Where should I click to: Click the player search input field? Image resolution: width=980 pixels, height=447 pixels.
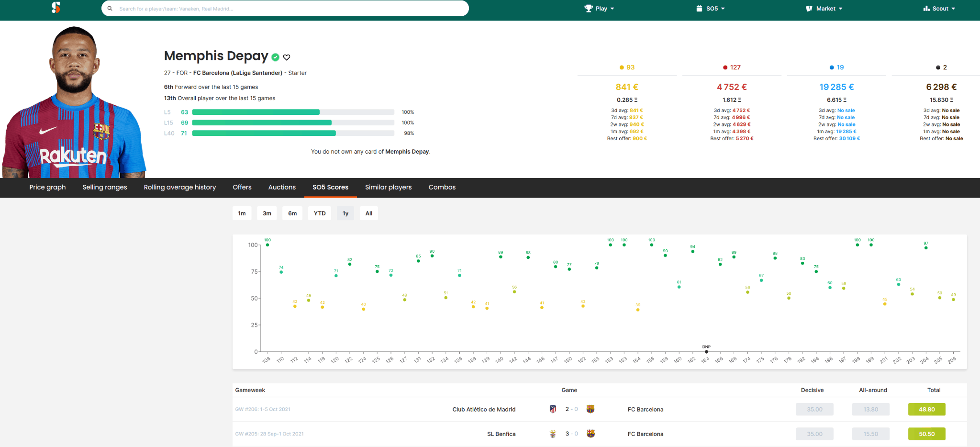tap(287, 9)
